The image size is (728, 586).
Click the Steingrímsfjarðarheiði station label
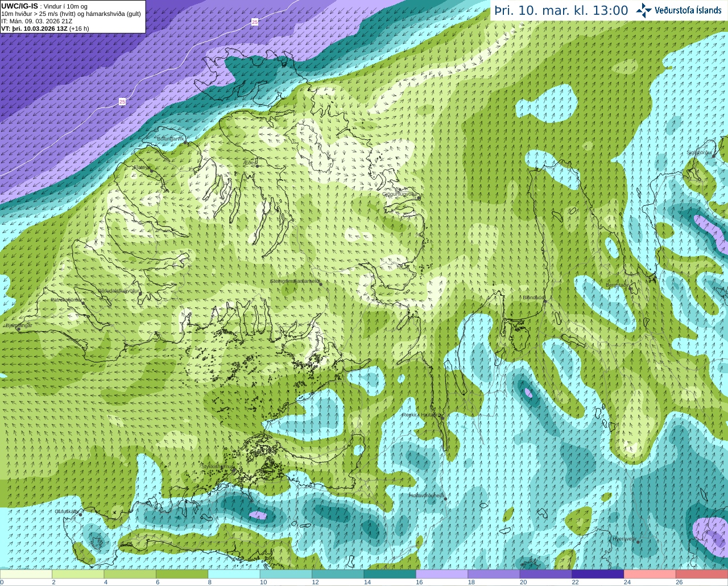click(x=295, y=281)
